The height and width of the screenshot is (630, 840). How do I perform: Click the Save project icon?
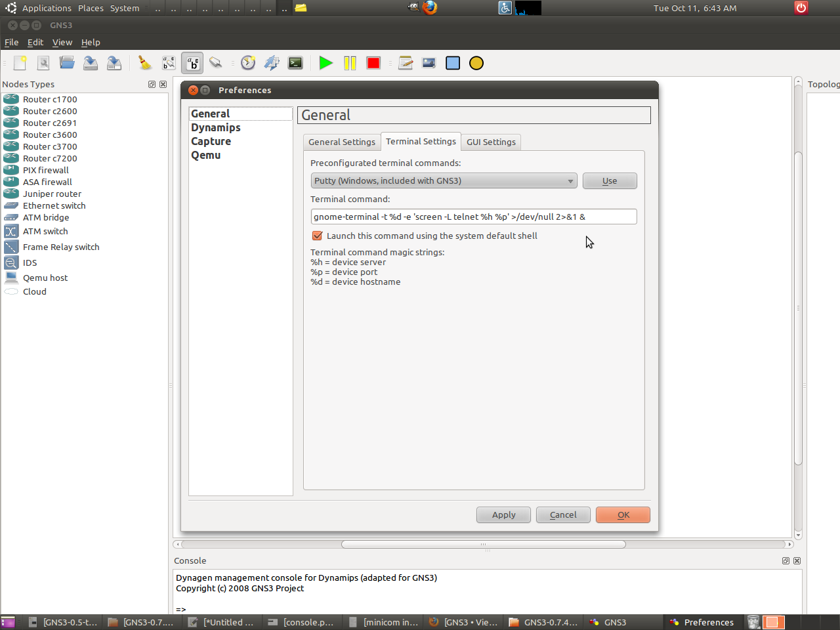pyautogui.click(x=91, y=63)
